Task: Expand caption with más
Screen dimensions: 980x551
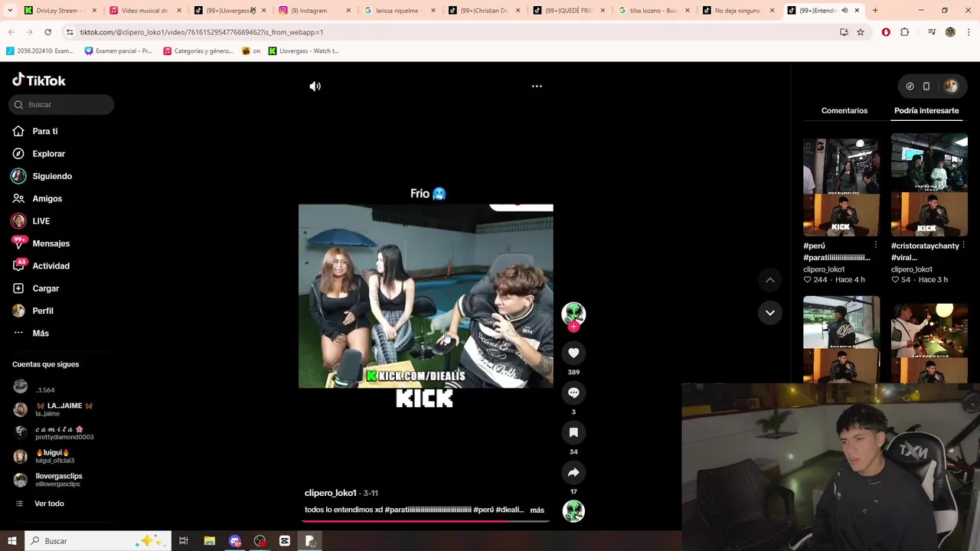Action: 537,510
